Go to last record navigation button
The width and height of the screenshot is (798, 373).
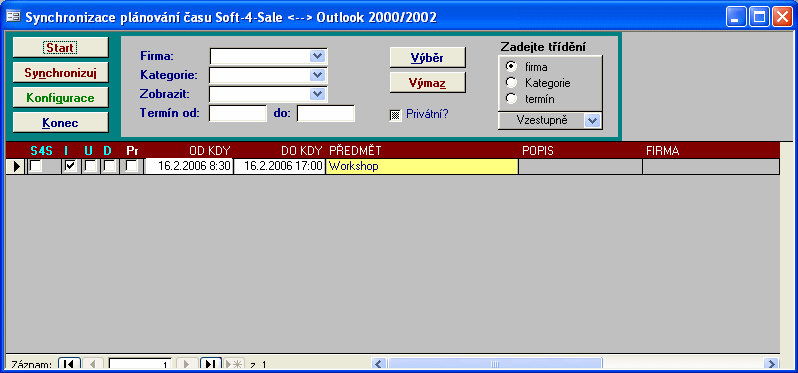coord(211,364)
